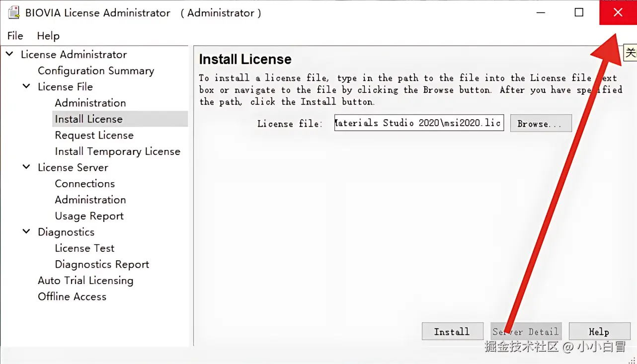Open the Help menu
The width and height of the screenshot is (637, 364).
pyautogui.click(x=48, y=36)
